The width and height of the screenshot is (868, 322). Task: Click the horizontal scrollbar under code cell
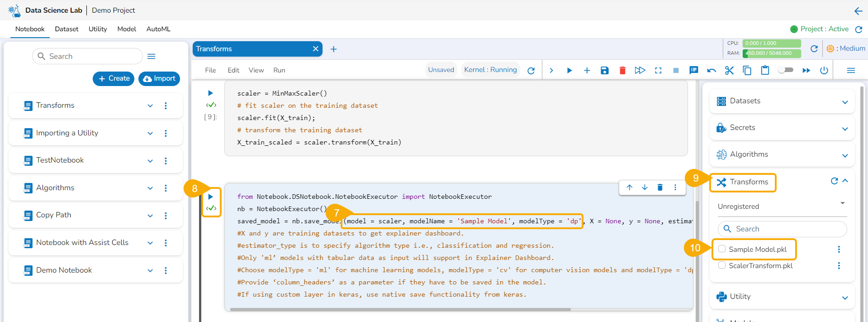(400, 310)
